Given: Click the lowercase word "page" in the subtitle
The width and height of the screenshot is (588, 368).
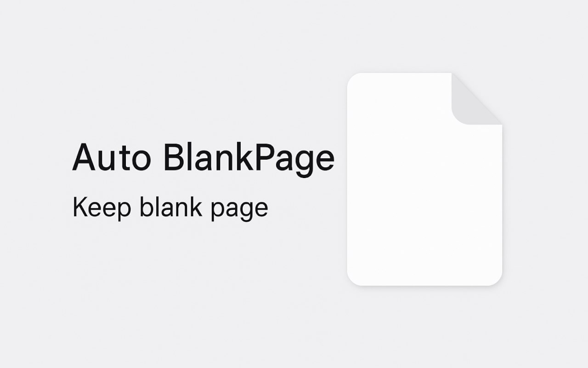Looking at the screenshot, I should (239, 210).
